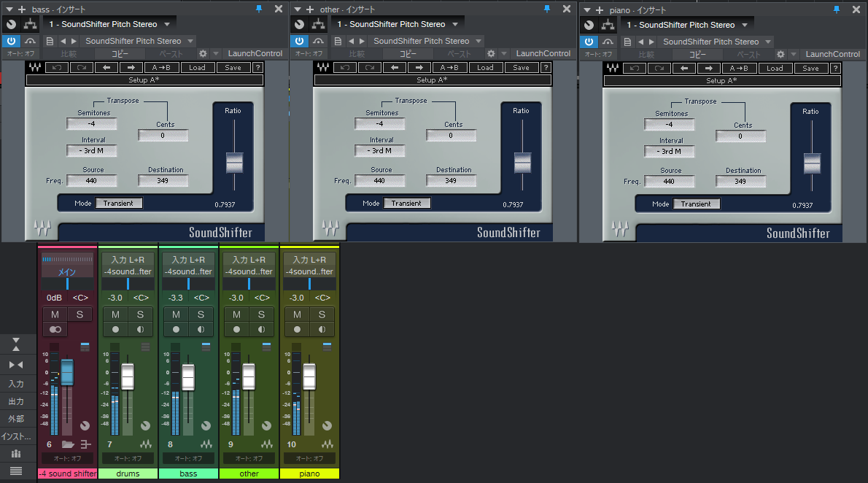The image size is (868, 483).
Task: Arm record on the piano channel
Action: (x=298, y=330)
